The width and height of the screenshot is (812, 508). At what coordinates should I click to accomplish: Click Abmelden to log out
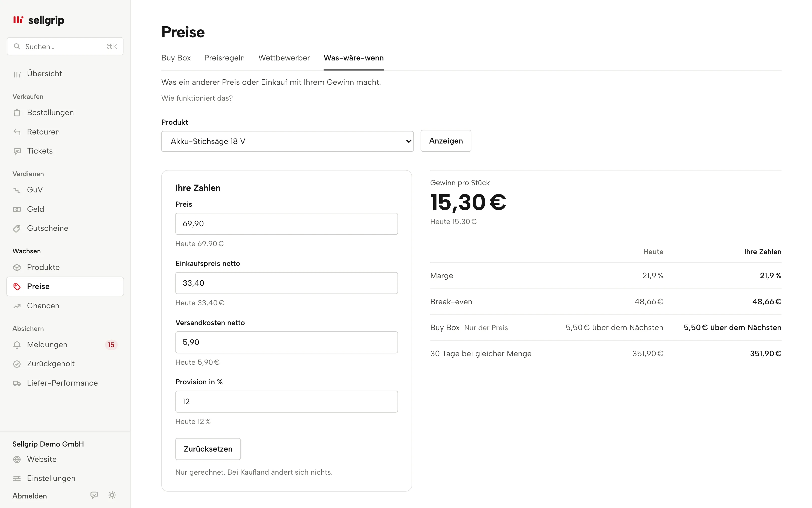[x=30, y=496]
